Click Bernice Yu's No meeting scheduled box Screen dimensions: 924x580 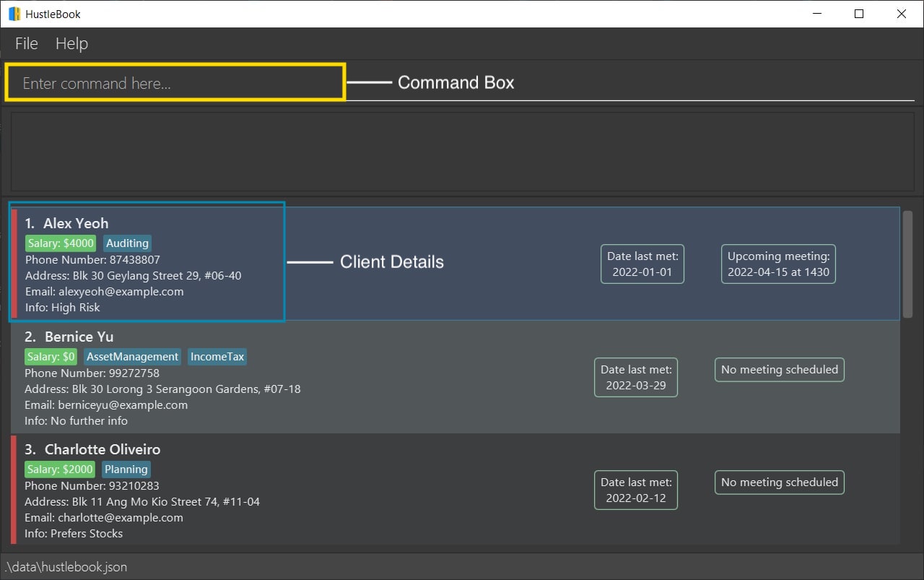[780, 370]
